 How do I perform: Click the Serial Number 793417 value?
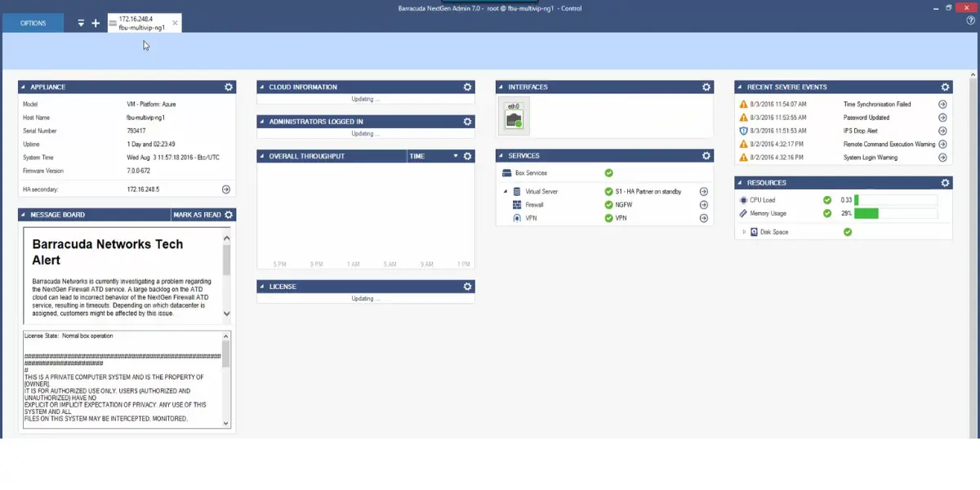pyautogui.click(x=136, y=131)
